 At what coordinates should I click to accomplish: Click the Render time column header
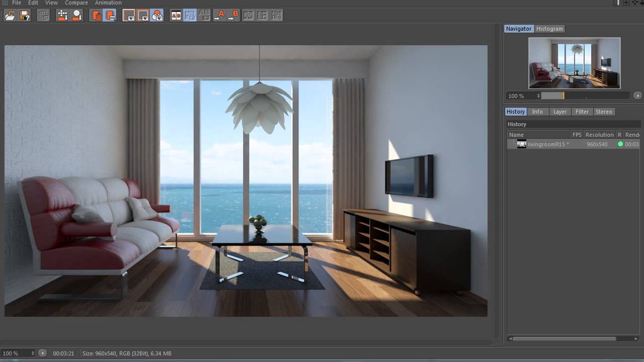[632, 135]
